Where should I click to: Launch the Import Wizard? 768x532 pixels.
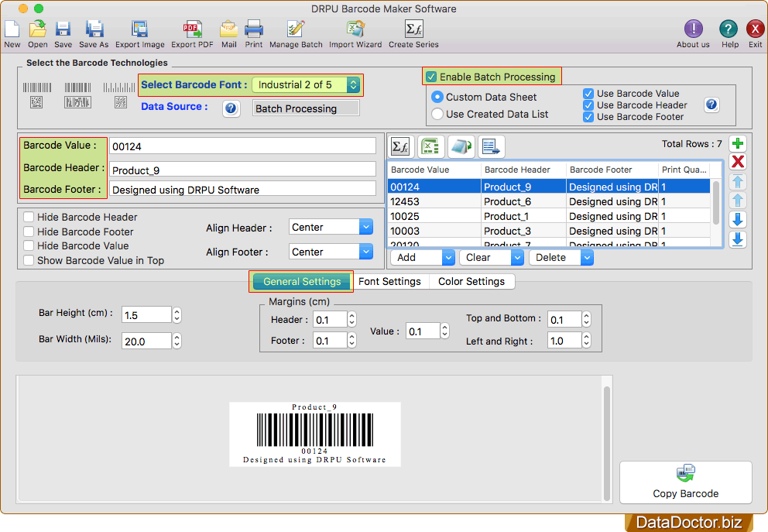click(355, 29)
